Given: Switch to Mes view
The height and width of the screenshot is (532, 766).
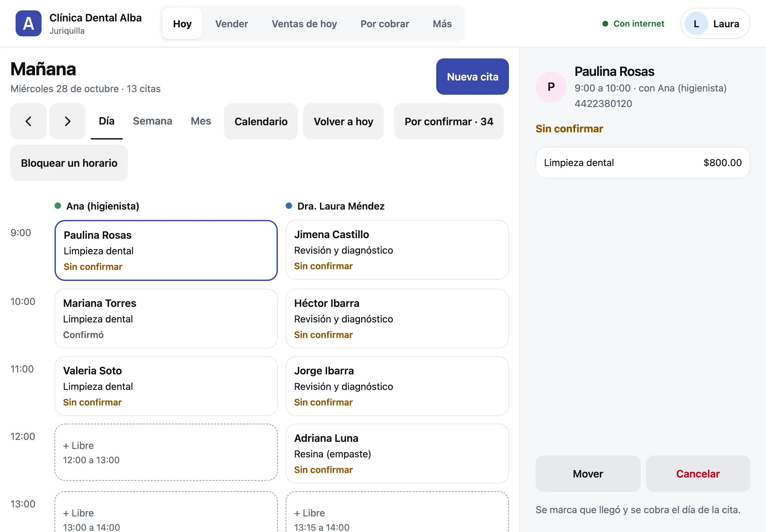Looking at the screenshot, I should tap(201, 121).
